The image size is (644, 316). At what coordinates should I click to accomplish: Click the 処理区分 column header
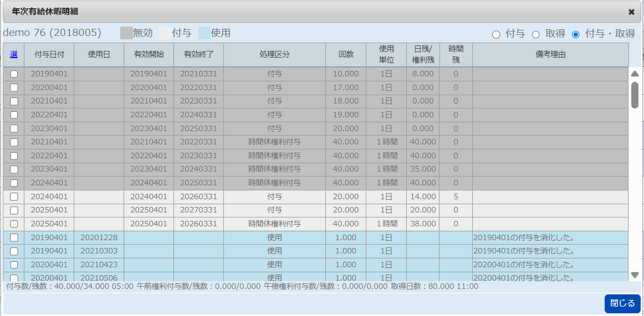(274, 54)
